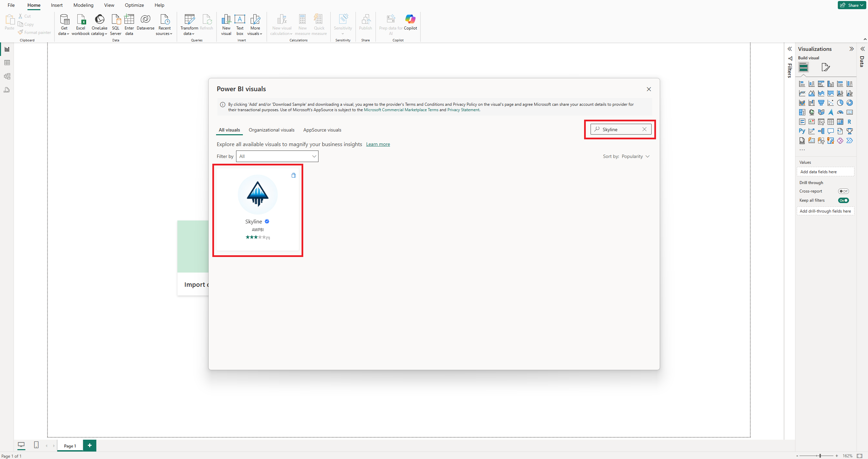Select the Q&A speech bubble visual
The height and width of the screenshot is (459, 868).
pos(831,131)
